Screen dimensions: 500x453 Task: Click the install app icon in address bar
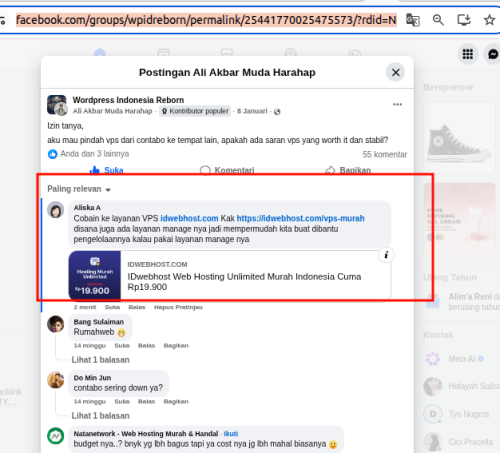pyautogui.click(x=464, y=20)
